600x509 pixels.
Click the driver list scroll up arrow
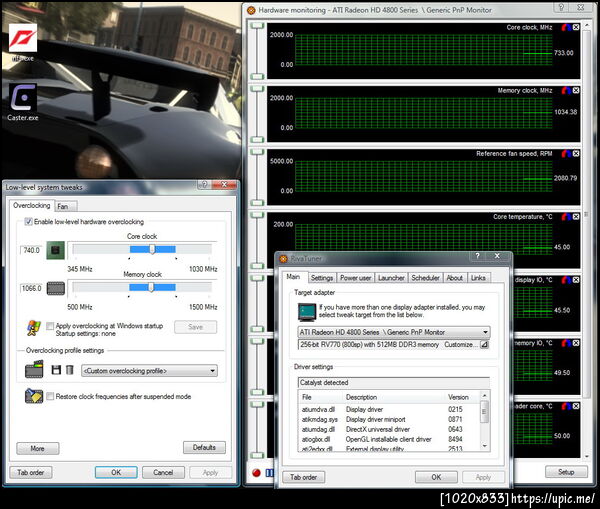click(484, 395)
